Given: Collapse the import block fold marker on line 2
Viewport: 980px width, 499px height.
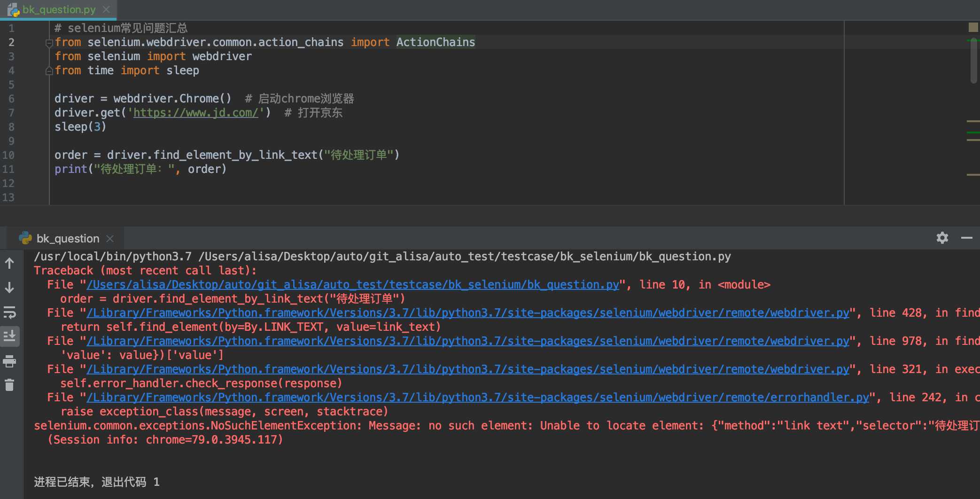Looking at the screenshot, I should pyautogui.click(x=49, y=43).
